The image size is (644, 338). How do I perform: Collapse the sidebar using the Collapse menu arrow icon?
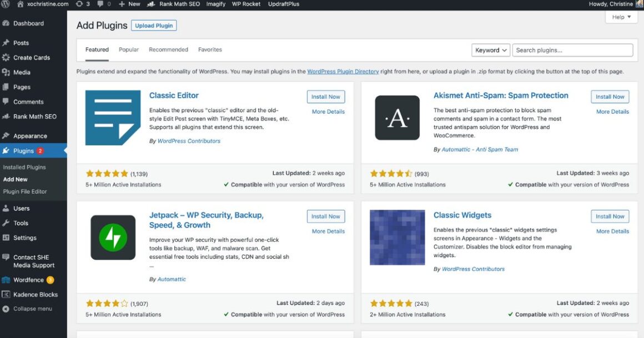pyautogui.click(x=6, y=309)
